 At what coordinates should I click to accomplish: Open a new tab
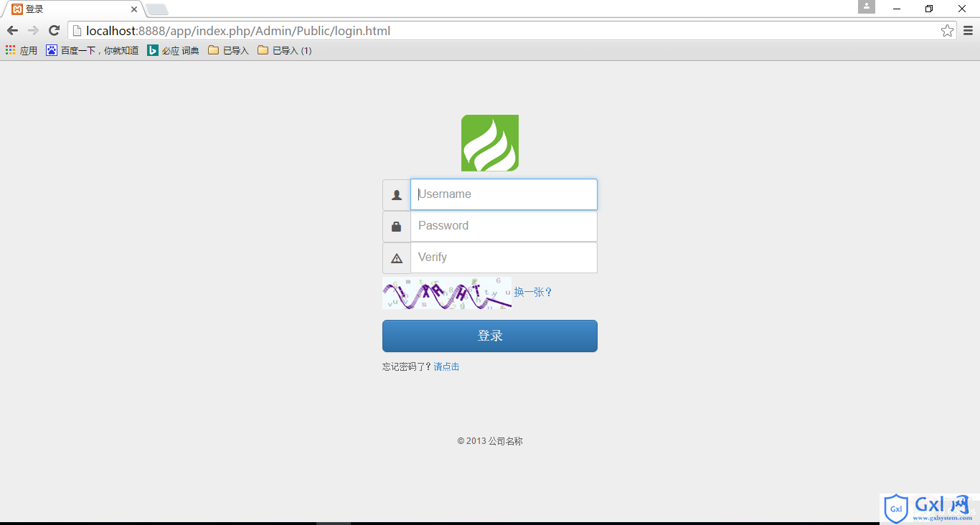157,9
